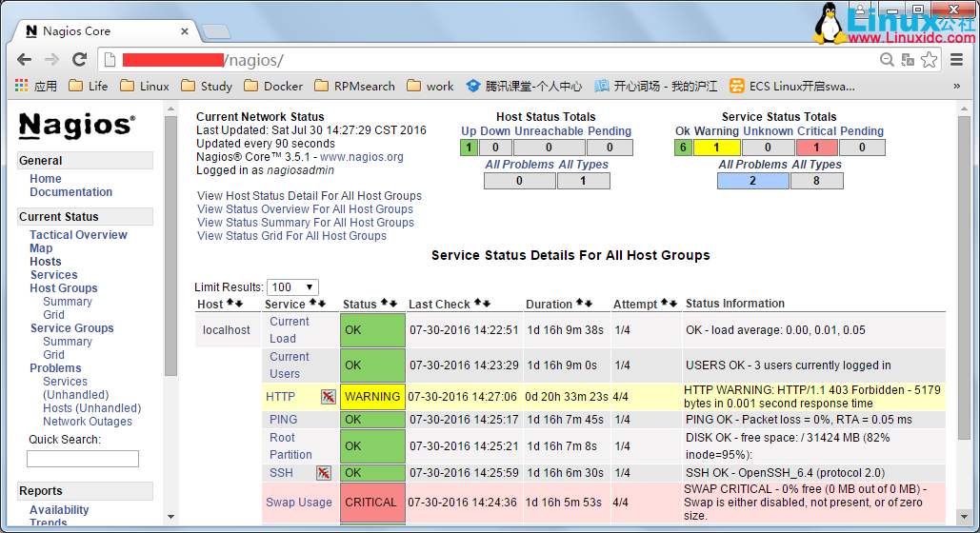Bookmark this page with the star icon

point(930,60)
